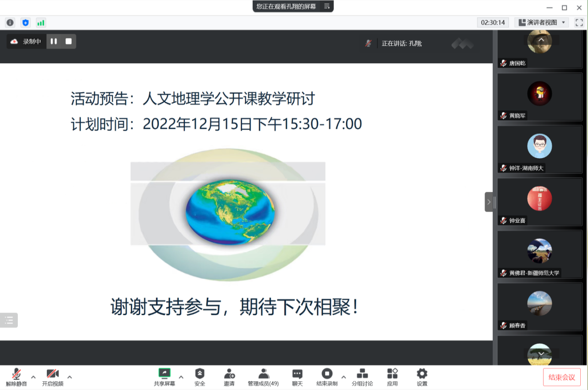Expand audio options arrow beside microphone
The image size is (588, 390).
click(x=33, y=377)
